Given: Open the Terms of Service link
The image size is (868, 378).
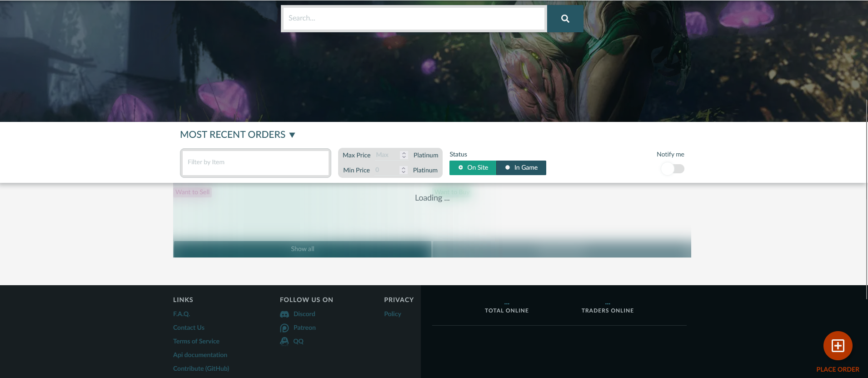Looking at the screenshot, I should 196,341.
